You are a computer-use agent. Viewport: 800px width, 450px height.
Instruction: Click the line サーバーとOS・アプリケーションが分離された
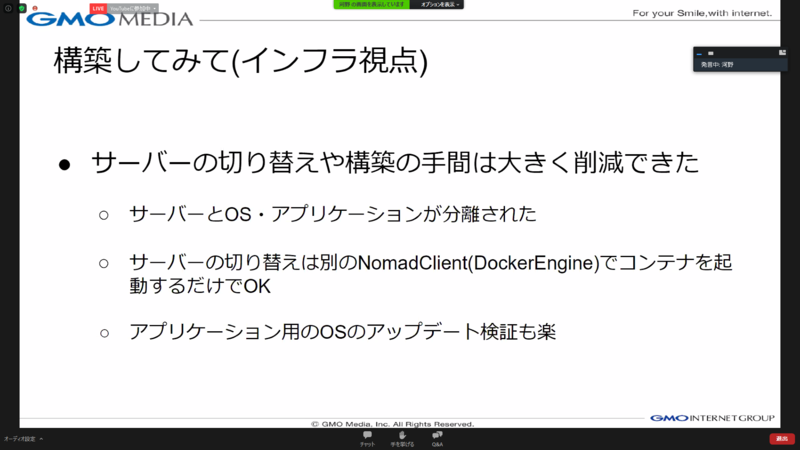333,214
